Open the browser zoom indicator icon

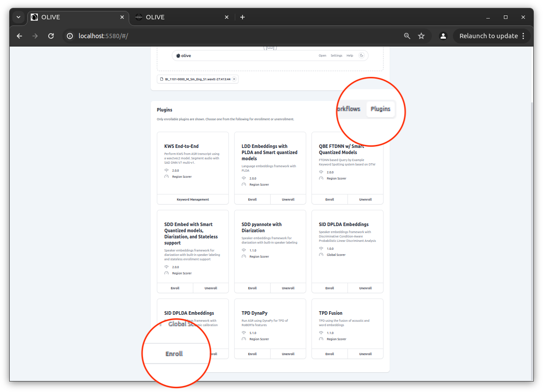coord(407,36)
